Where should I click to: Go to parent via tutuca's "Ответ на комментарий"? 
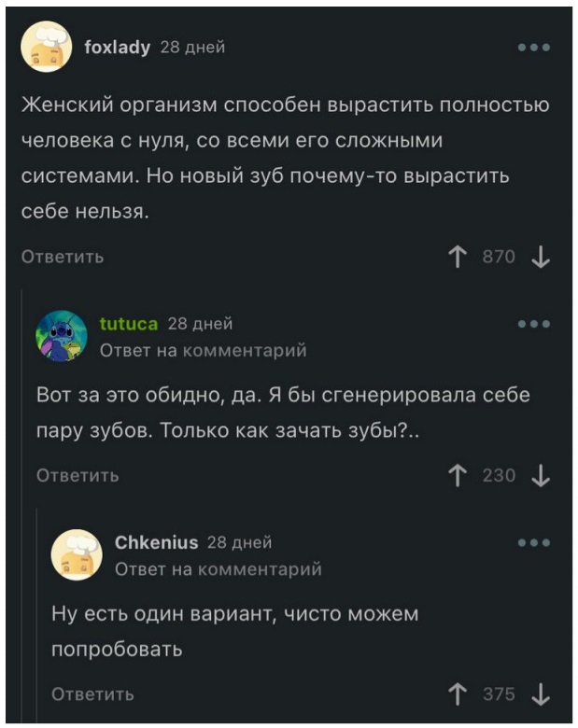(203, 351)
